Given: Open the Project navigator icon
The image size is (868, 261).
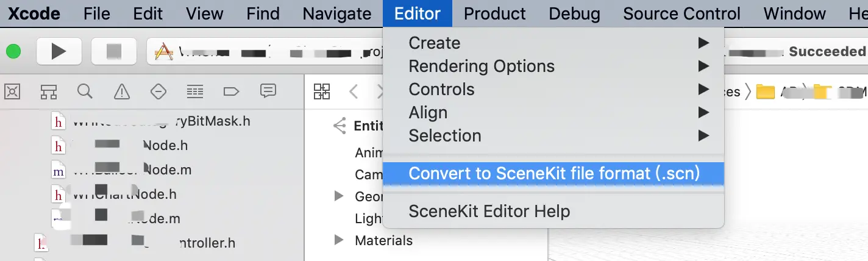Looking at the screenshot, I should click(12, 91).
